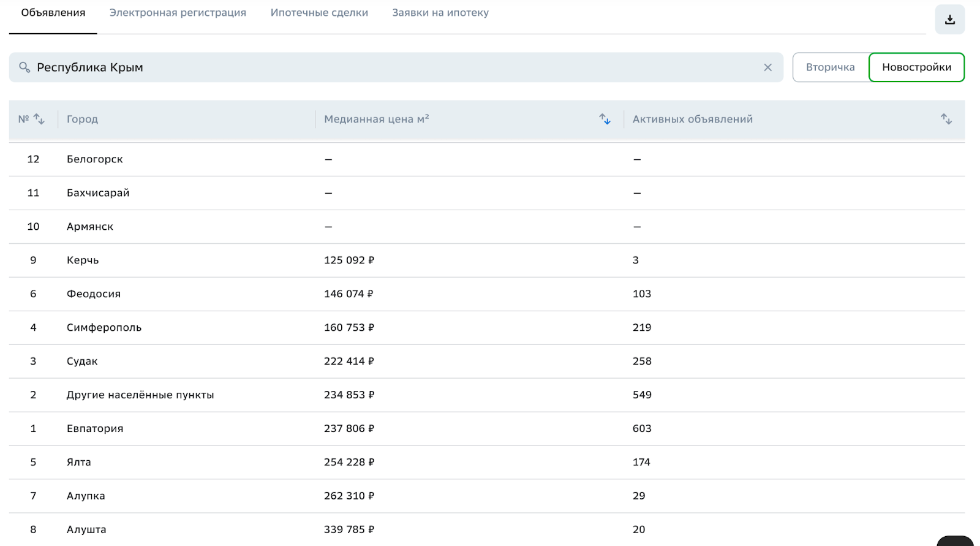Viewport: 980px width, 546px height.
Task: Select the Симферополь city name
Action: tap(104, 328)
